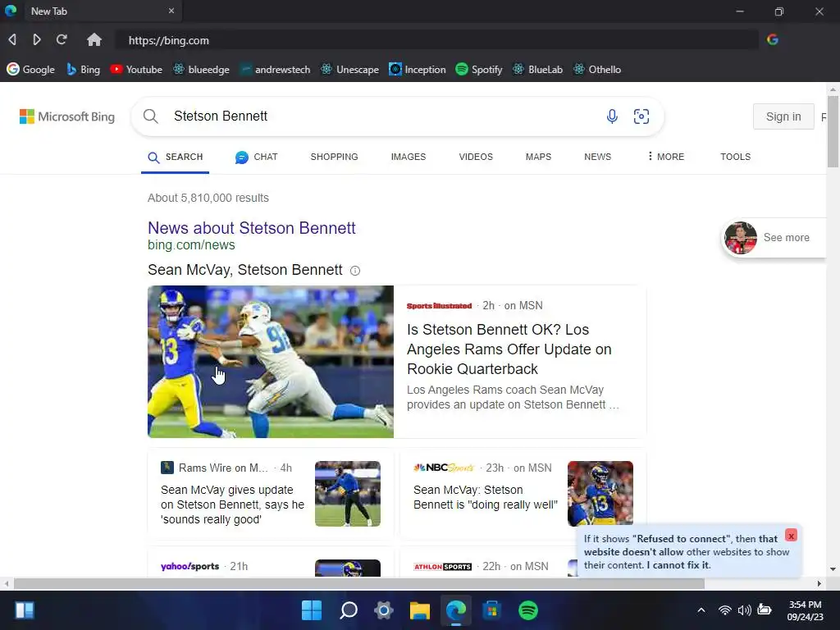Open the Youtube bookmark
The width and height of the screenshot is (840, 630).
[136, 69]
